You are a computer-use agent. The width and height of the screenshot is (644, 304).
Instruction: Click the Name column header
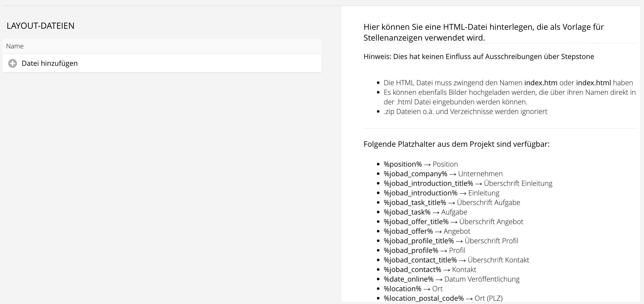pos(15,46)
